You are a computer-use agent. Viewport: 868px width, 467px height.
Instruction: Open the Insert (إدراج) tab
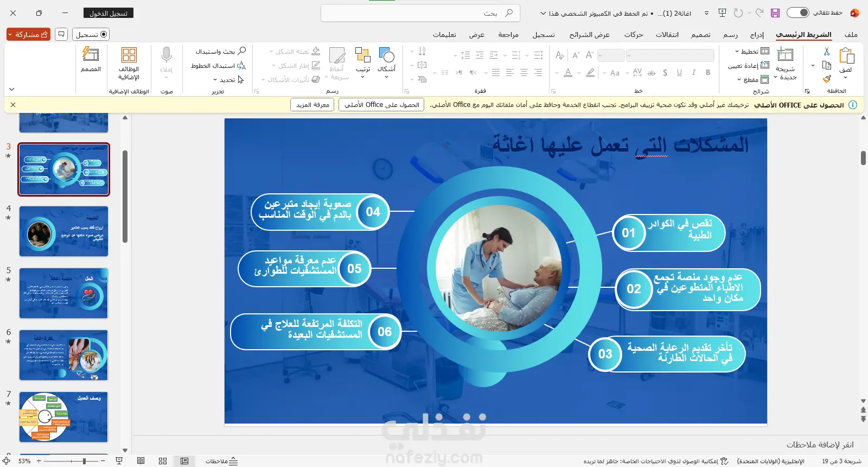(757, 35)
